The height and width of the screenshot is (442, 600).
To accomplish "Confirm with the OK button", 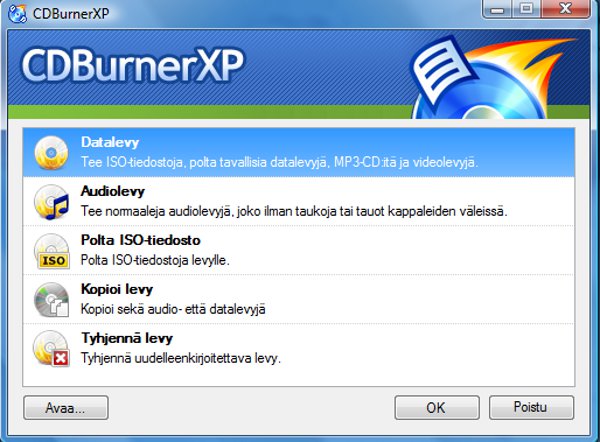I will (437, 408).
